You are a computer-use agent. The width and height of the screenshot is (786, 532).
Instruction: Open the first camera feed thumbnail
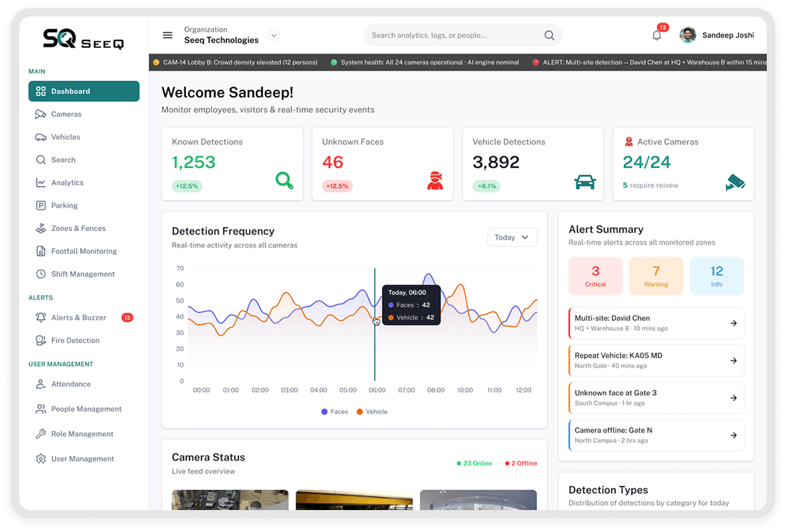coord(230,500)
